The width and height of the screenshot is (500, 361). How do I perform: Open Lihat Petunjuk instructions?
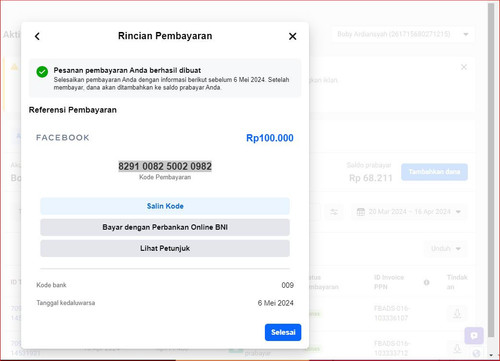coord(165,248)
